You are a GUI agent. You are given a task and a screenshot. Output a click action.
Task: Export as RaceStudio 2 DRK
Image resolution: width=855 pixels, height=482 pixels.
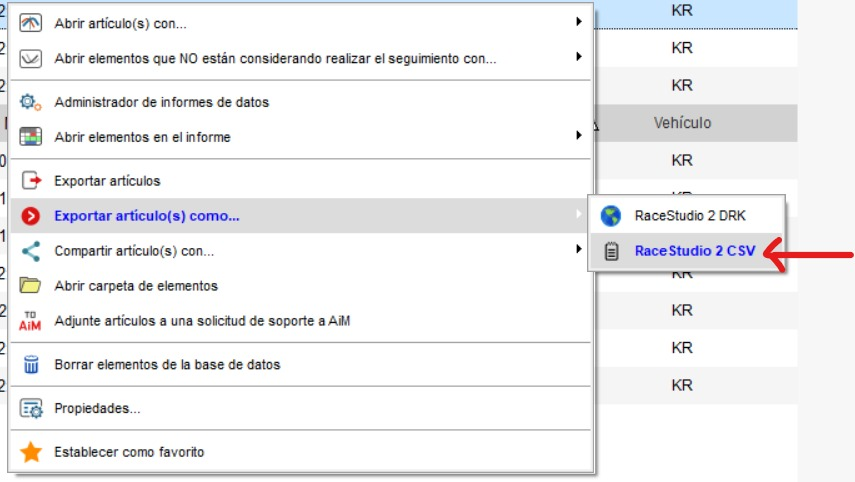point(687,216)
